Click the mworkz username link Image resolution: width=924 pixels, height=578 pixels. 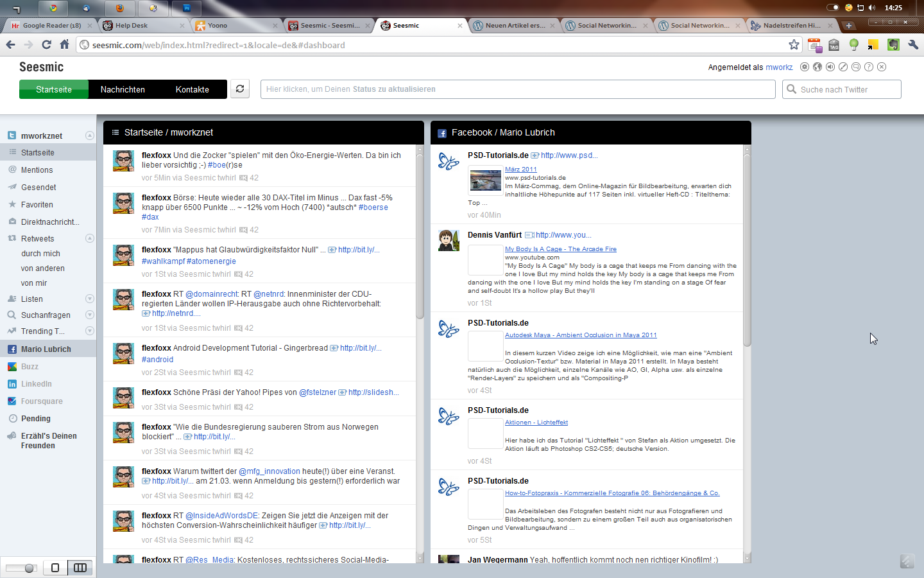pos(779,67)
